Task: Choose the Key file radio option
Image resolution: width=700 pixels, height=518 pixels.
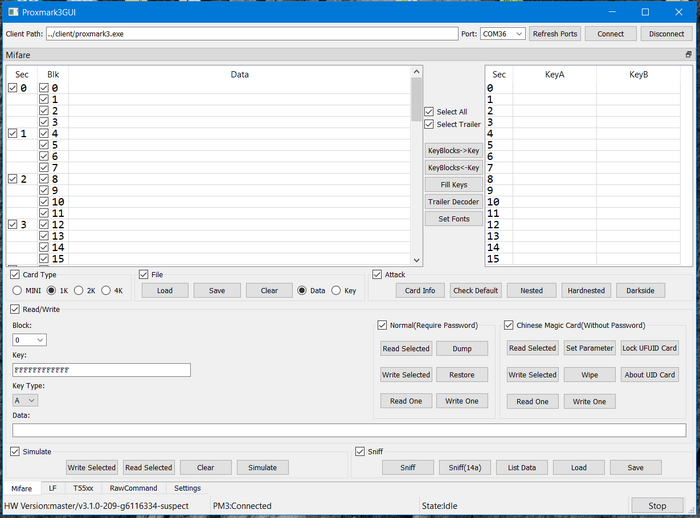Action: [336, 290]
